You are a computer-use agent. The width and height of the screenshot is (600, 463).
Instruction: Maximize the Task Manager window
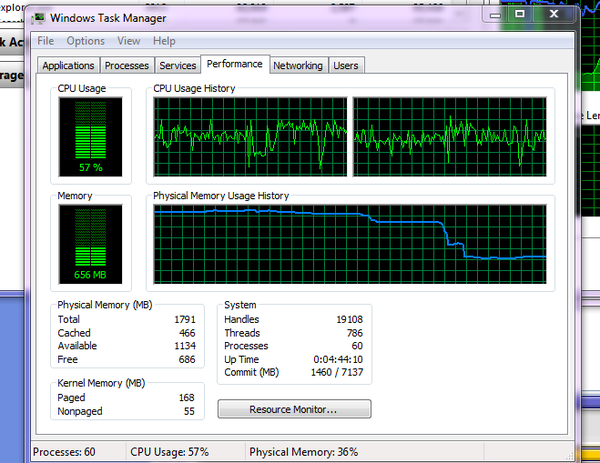pos(521,14)
